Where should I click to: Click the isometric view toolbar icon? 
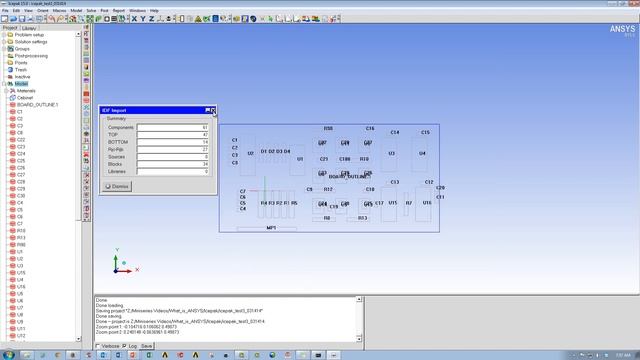(160, 19)
